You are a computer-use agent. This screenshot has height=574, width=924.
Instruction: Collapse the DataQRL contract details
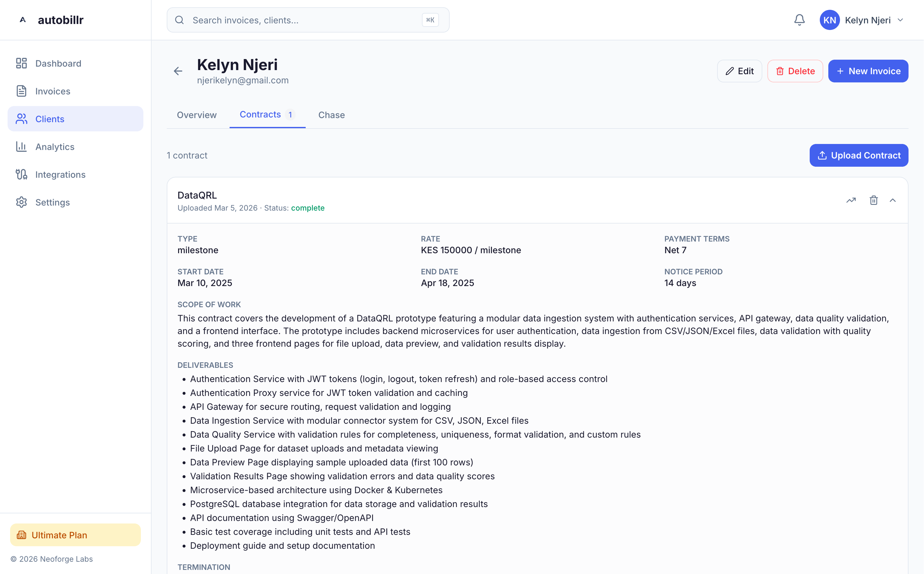tap(892, 200)
